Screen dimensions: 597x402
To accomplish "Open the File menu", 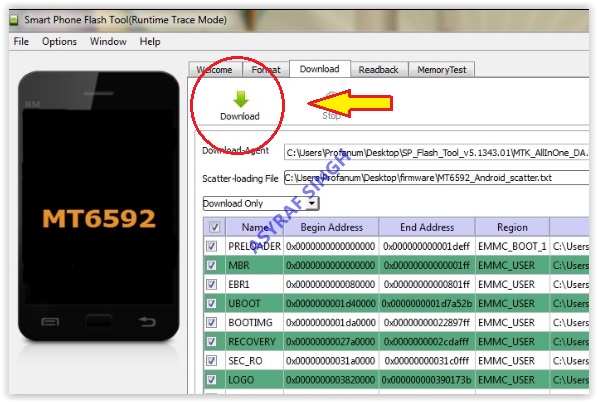I will pyautogui.click(x=21, y=41).
